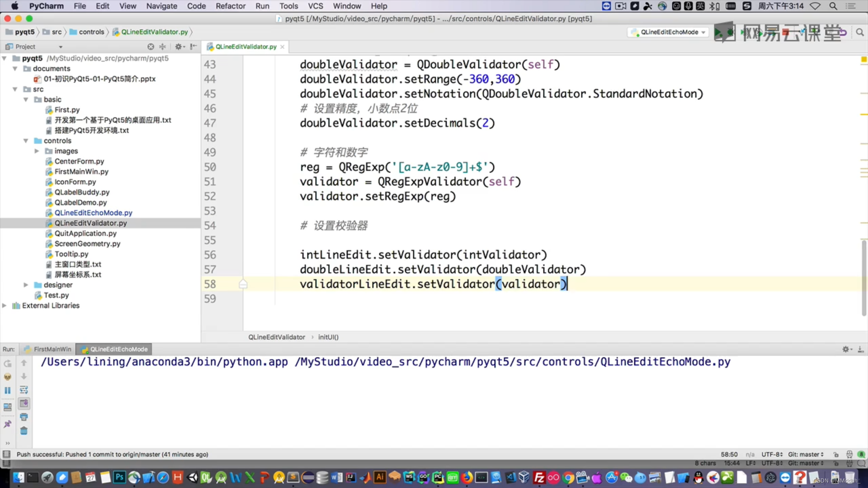The height and width of the screenshot is (488, 868).
Task: Click initUI() in the breadcrumb bar
Action: 328,337
